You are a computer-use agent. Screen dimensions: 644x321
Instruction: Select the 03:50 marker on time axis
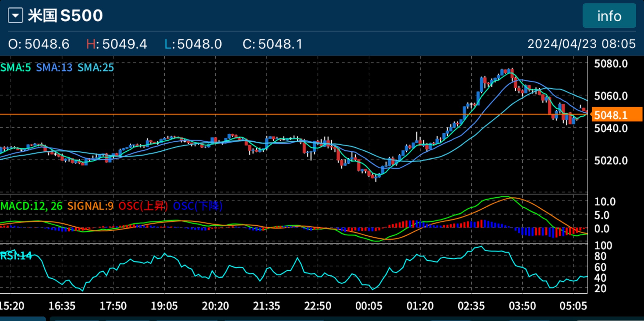pyautogui.click(x=522, y=306)
